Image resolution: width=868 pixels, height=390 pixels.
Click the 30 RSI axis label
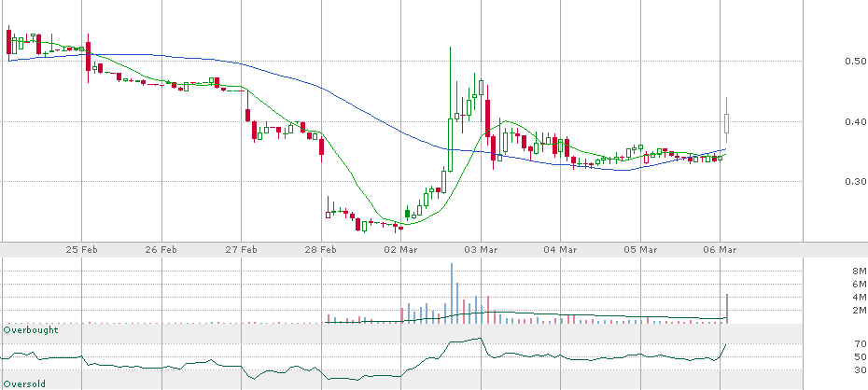(861, 370)
